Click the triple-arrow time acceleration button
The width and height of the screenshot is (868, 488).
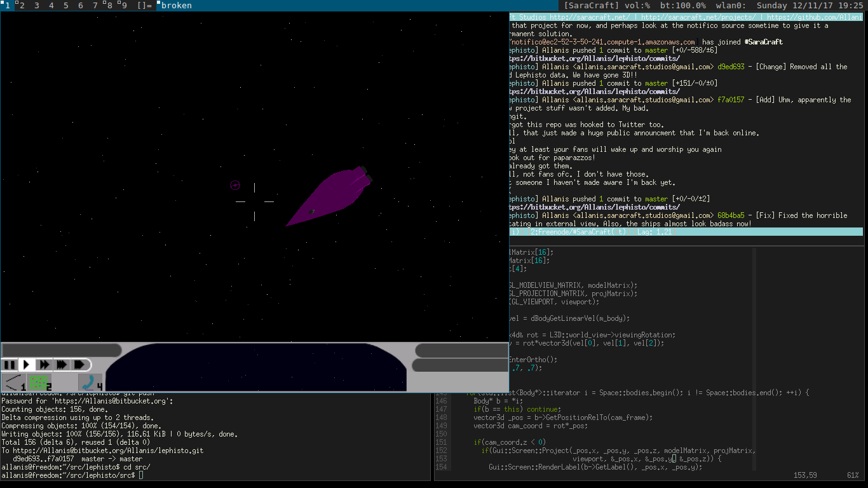pyautogui.click(x=61, y=365)
